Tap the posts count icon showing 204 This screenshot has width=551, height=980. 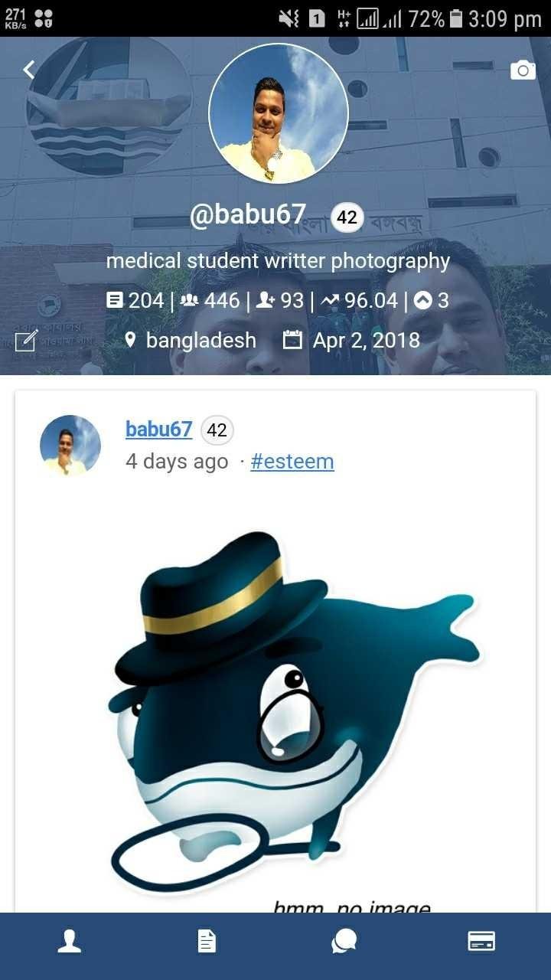tap(116, 301)
